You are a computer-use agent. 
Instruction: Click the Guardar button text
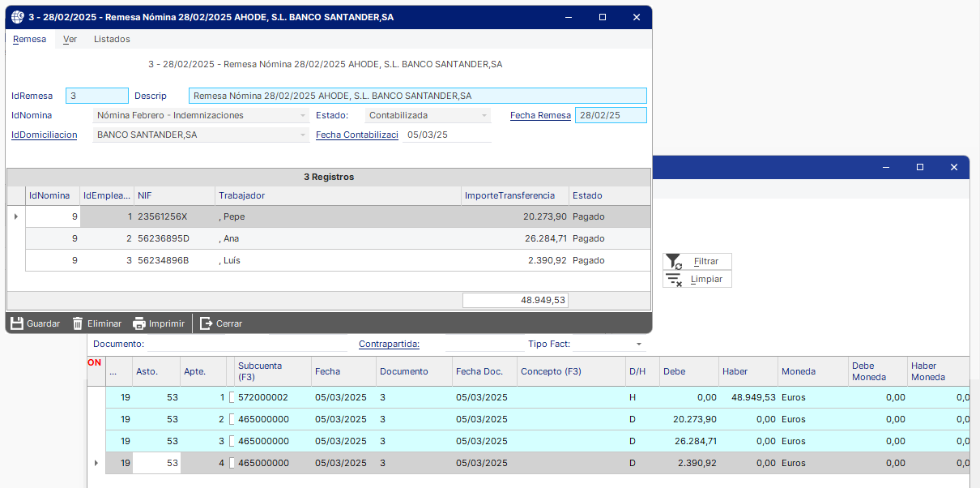pos(43,323)
